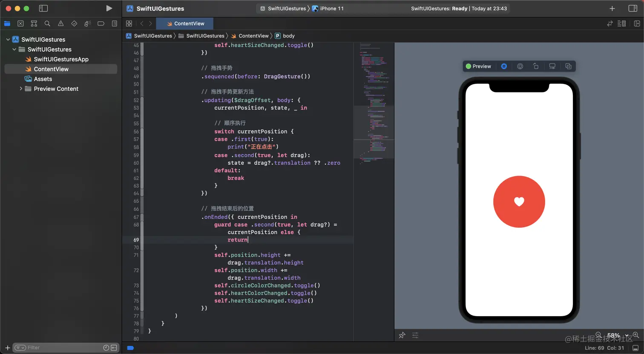Open SwiftUIGestures folder breadcrumb in jump bar

(x=201, y=36)
